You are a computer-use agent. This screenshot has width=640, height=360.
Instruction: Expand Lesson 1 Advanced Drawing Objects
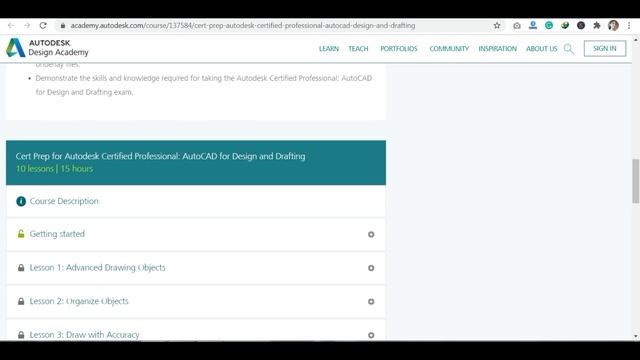coord(371,268)
